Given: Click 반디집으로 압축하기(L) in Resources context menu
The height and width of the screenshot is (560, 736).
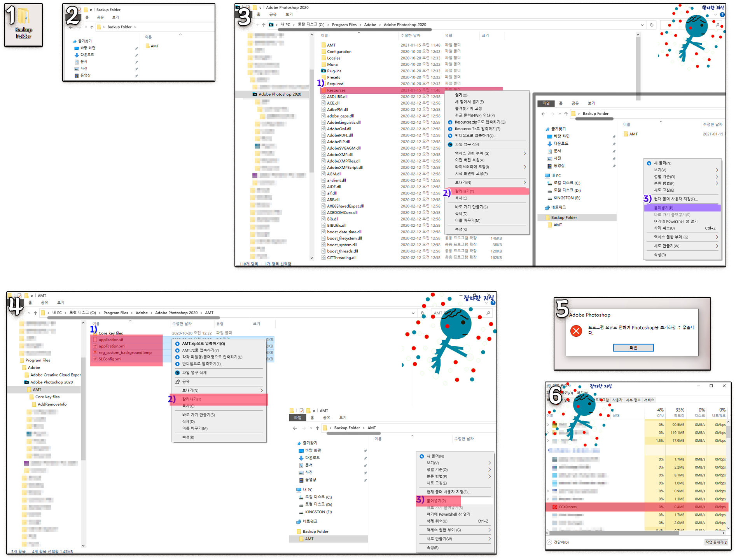Looking at the screenshot, I should pos(475,136).
